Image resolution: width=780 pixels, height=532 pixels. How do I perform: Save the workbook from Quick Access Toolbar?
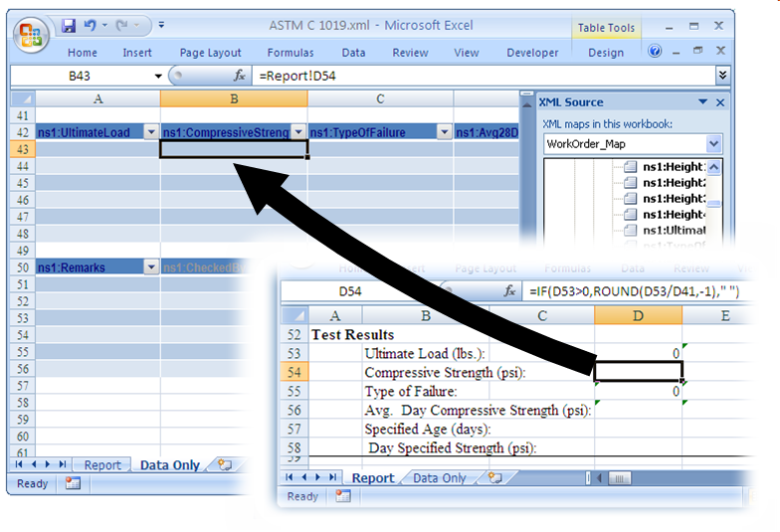coord(68,26)
